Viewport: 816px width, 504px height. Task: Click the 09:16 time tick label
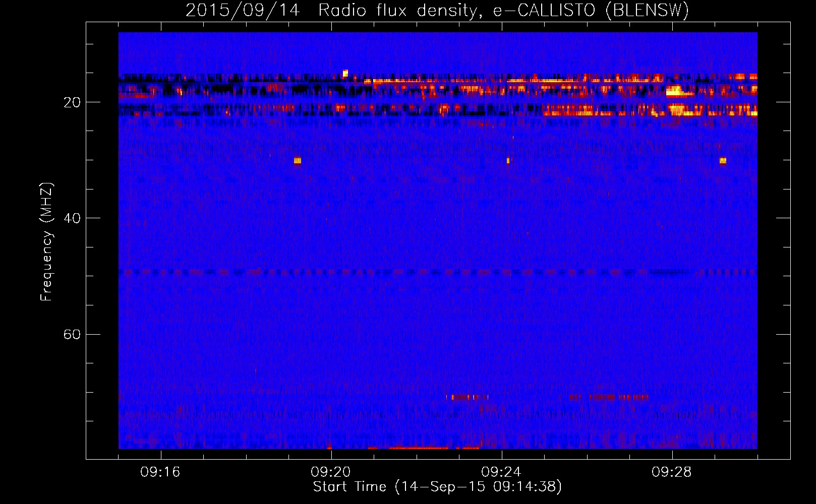tap(160, 472)
